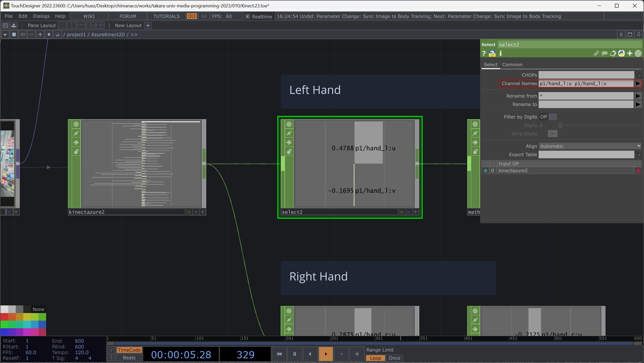Click the bookmark star in path bar

coord(49,34)
